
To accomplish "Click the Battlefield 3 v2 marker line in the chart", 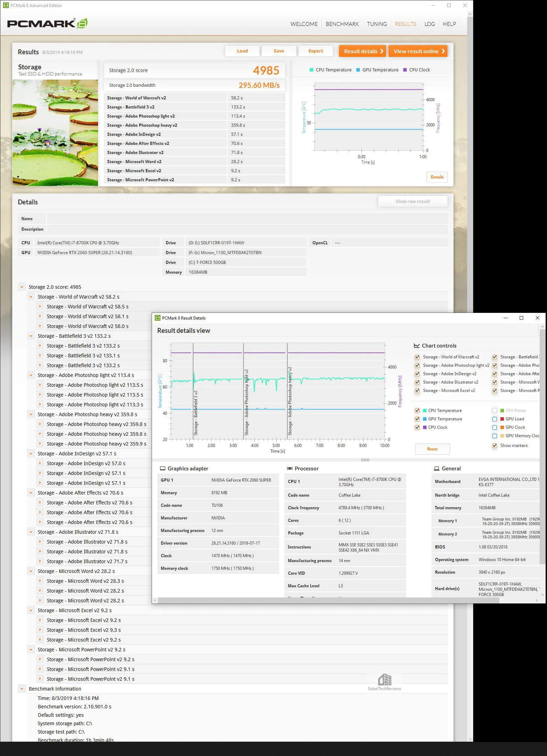I will tap(193, 391).
